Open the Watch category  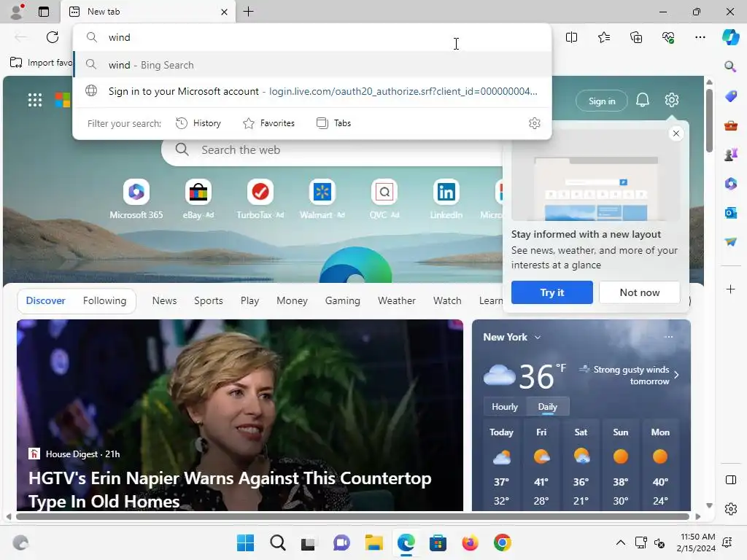click(447, 300)
